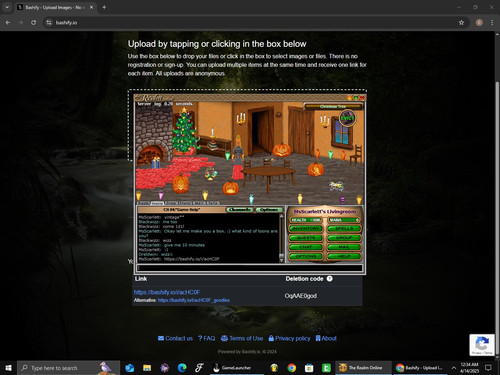
Task: Click the Mana bar indicator
Action: (344, 220)
